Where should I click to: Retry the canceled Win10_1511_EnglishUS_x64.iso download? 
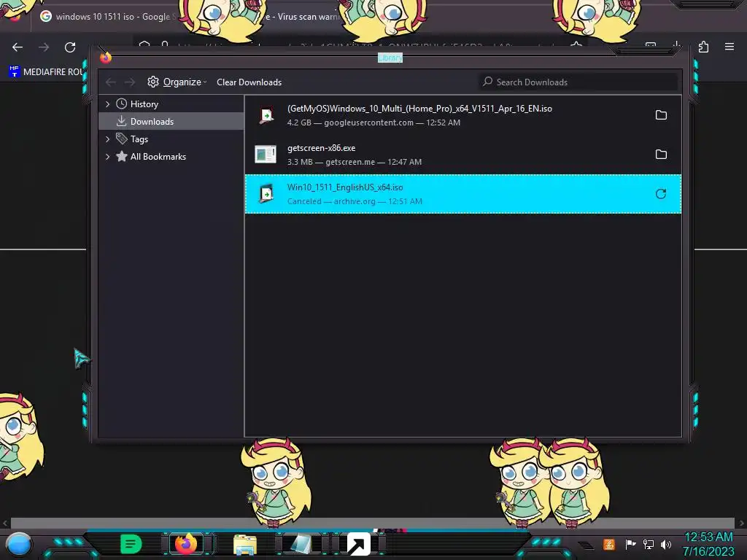point(661,194)
